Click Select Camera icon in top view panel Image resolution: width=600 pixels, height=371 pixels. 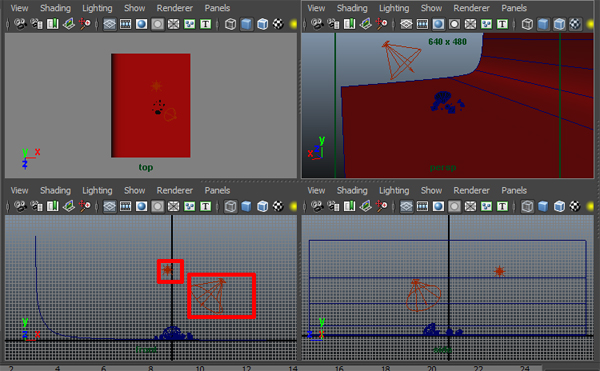point(20,24)
